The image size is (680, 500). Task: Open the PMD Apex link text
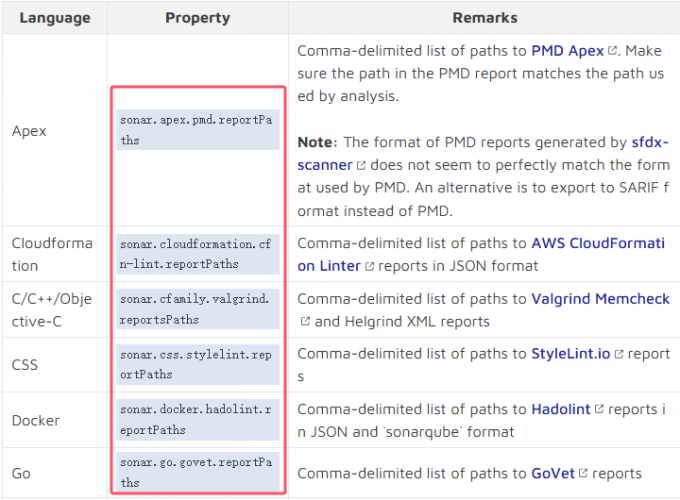[x=567, y=48]
